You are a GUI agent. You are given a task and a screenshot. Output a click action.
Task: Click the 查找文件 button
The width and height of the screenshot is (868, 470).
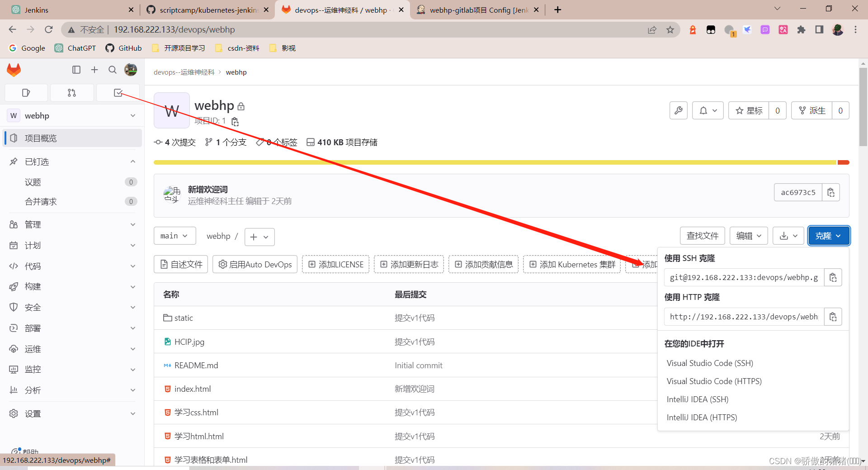pyautogui.click(x=702, y=236)
